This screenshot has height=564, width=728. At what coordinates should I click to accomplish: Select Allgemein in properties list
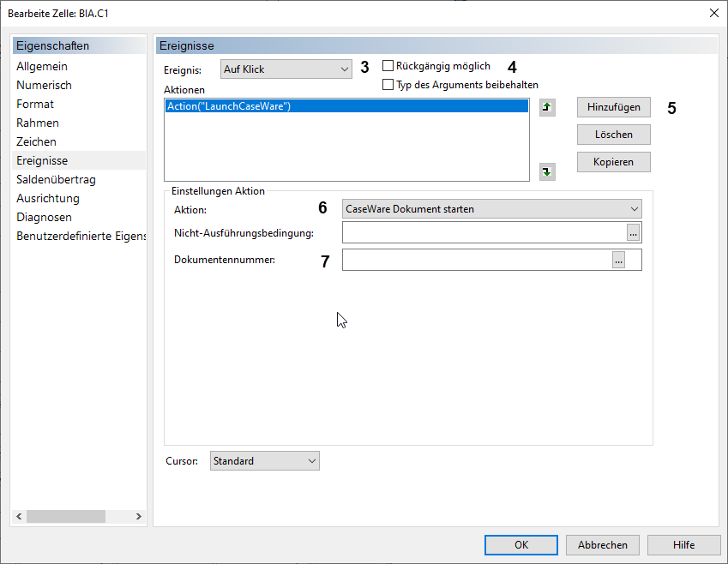pos(79,66)
